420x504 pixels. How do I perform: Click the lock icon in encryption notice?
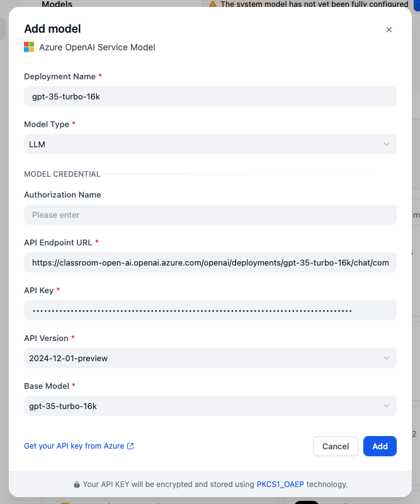click(x=77, y=484)
